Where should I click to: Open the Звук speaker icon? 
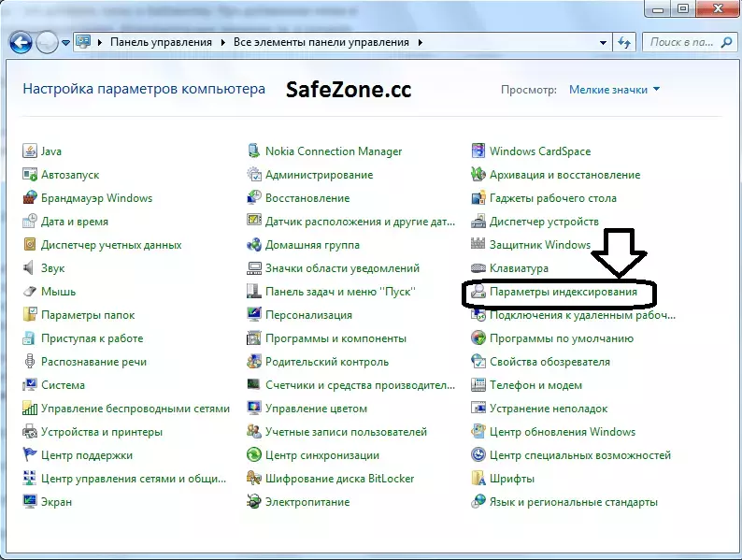point(30,268)
